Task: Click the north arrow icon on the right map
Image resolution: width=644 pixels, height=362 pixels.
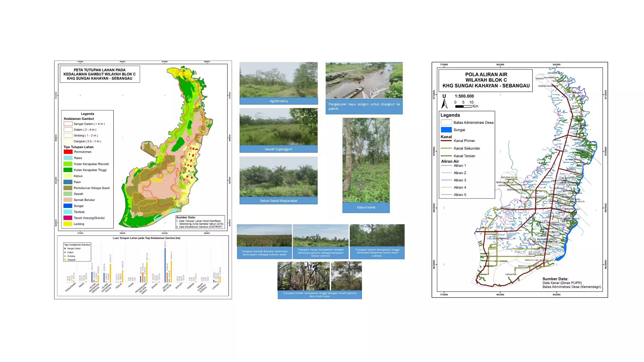Action: [444, 103]
